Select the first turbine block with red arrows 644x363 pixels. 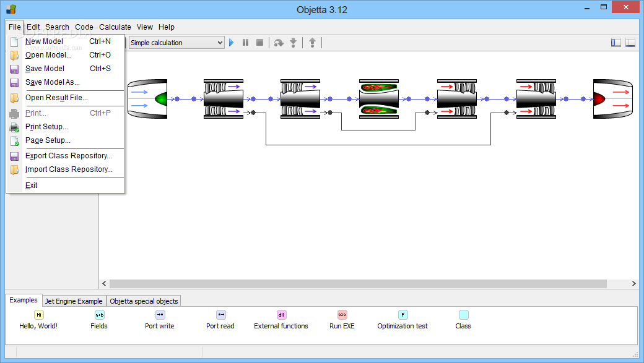[x=457, y=99]
